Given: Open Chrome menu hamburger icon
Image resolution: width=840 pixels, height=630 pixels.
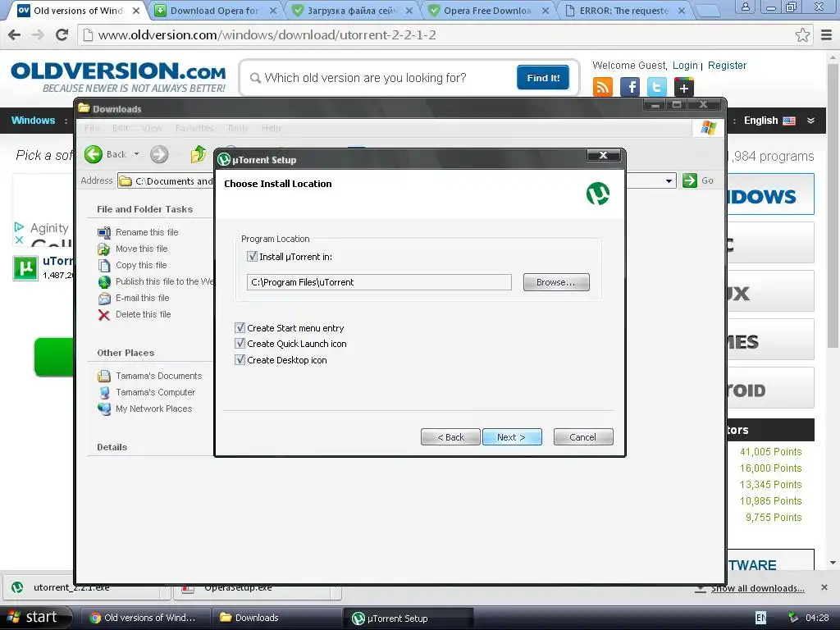Looking at the screenshot, I should tap(827, 34).
